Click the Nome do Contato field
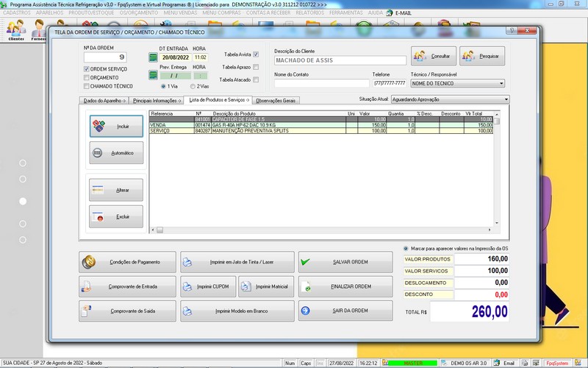The image size is (588, 368). (322, 83)
